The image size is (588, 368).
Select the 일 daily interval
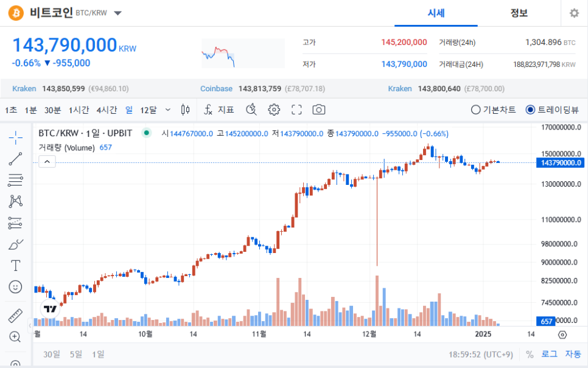pyautogui.click(x=129, y=110)
